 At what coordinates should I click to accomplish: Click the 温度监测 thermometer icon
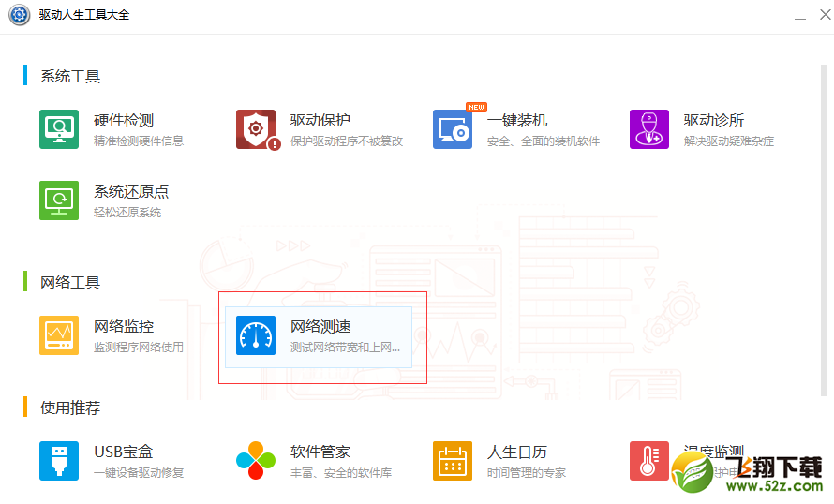(x=649, y=461)
